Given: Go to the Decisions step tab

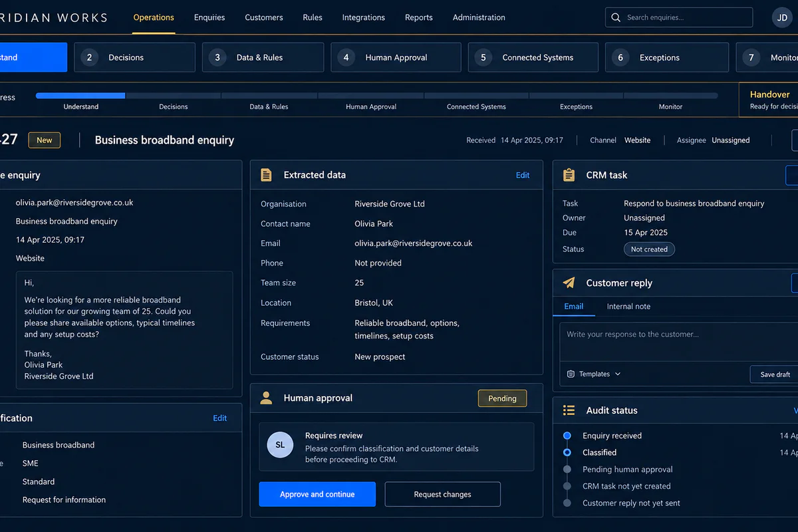Looking at the screenshot, I should coord(134,57).
